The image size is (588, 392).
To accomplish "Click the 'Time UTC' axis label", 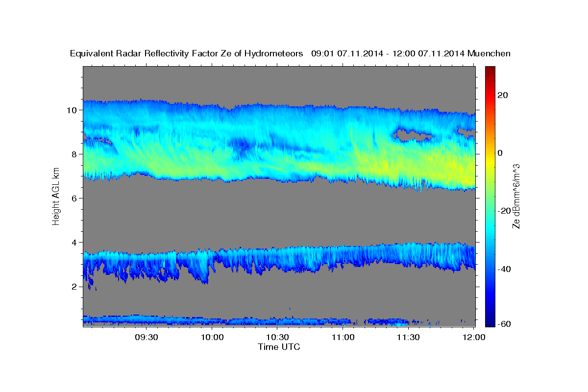I will coord(279,347).
